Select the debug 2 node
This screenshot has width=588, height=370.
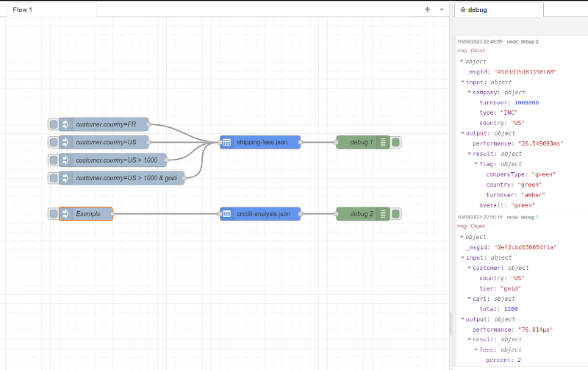point(362,214)
